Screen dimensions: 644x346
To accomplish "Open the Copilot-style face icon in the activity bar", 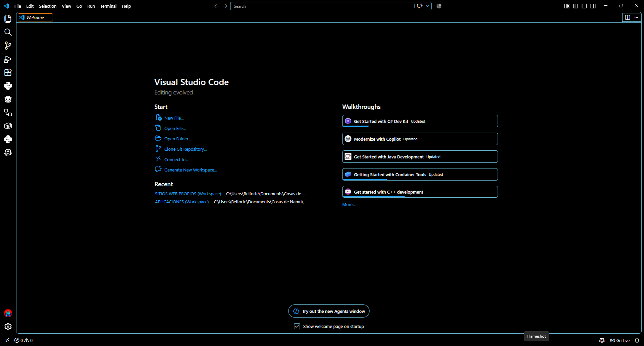I will [x=8, y=153].
